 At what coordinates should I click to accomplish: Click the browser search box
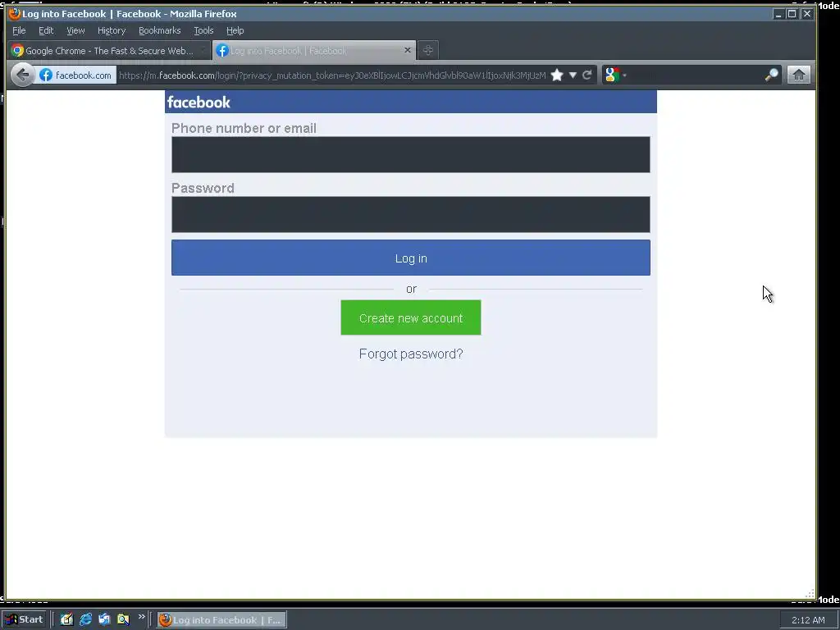696,75
